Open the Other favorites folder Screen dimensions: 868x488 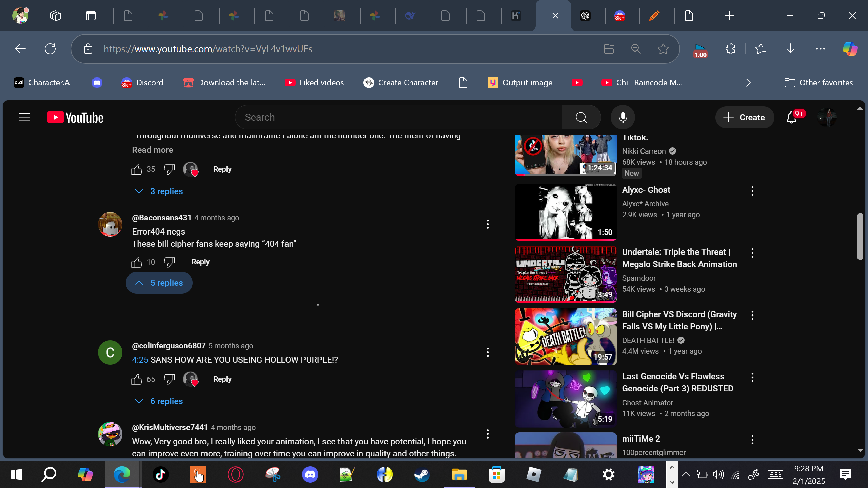click(818, 83)
